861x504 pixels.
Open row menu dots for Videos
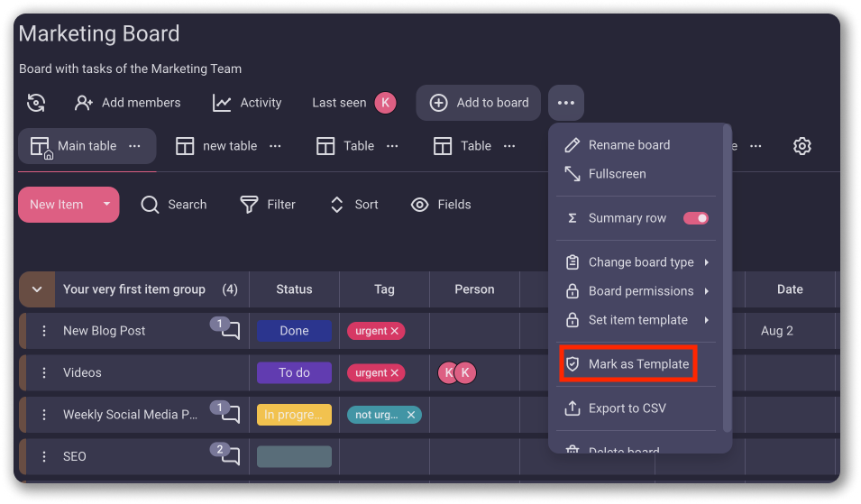[43, 373]
